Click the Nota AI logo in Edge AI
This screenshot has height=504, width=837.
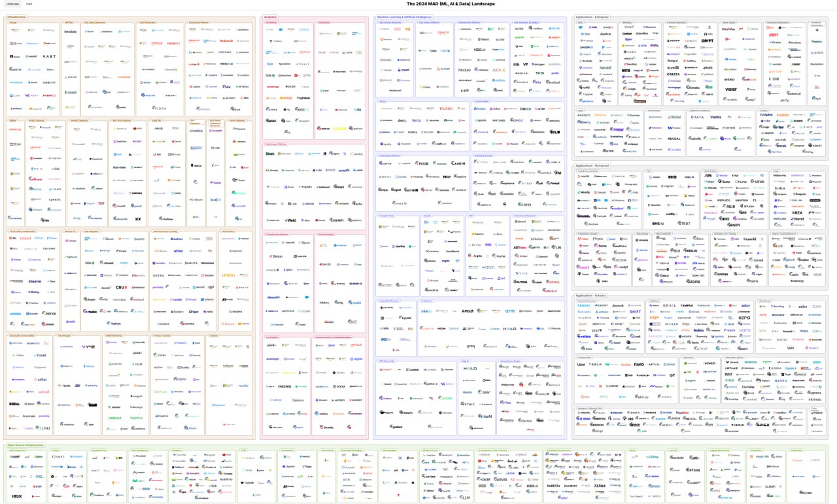pyautogui.click(x=485, y=416)
